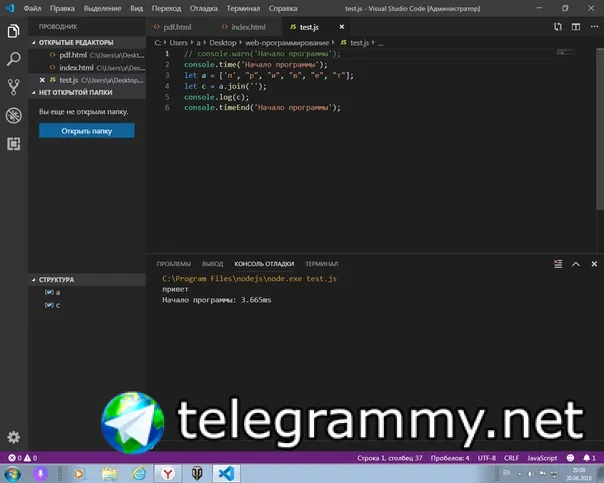Open the Search view in activity bar
The height and width of the screenshot is (483, 604).
point(13,59)
